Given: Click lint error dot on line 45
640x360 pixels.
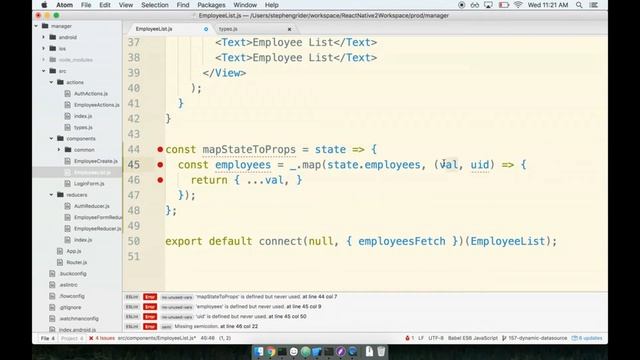Looking at the screenshot, I should tap(160, 164).
